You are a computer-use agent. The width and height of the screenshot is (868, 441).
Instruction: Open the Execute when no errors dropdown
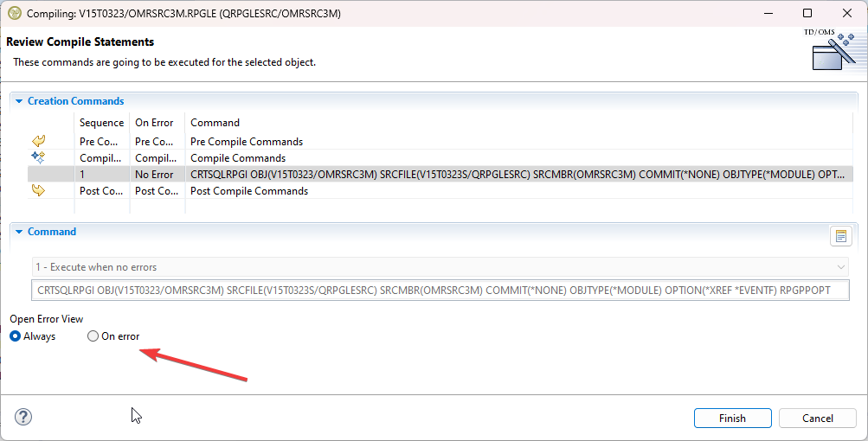[440, 267]
